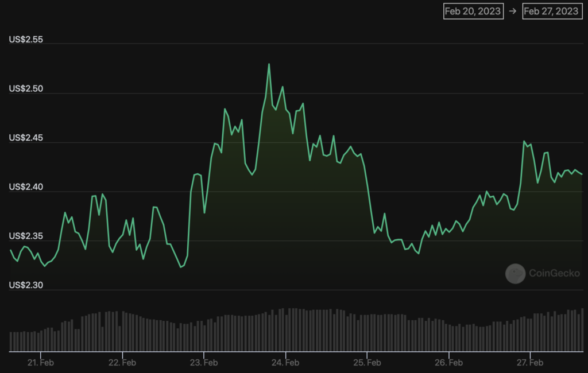Screen dimensions: 588x373
Task: Click the US$2.50 price axis label
Action: [26, 88]
